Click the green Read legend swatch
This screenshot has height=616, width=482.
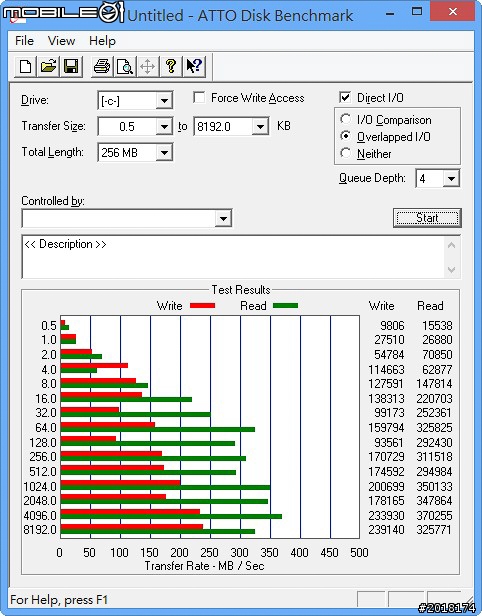[x=285, y=305]
